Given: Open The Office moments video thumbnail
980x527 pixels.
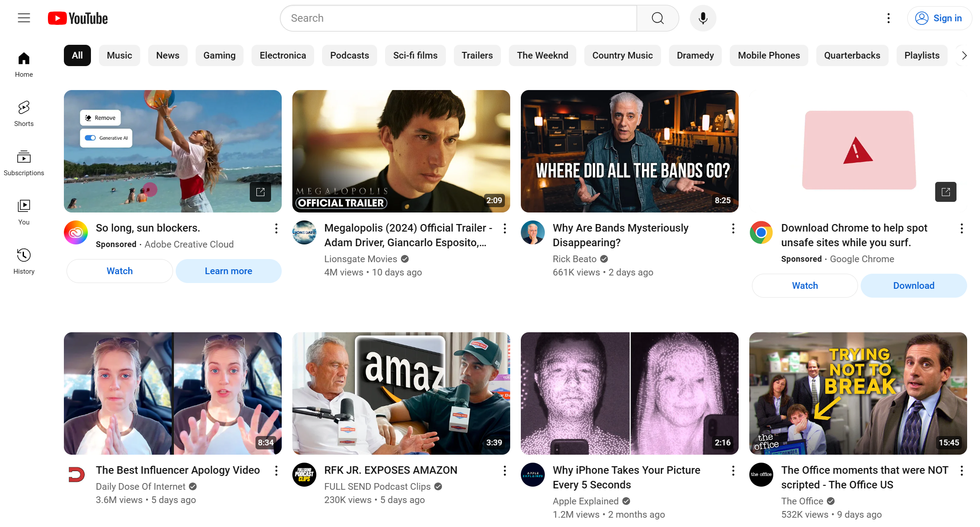Looking at the screenshot, I should (x=858, y=393).
